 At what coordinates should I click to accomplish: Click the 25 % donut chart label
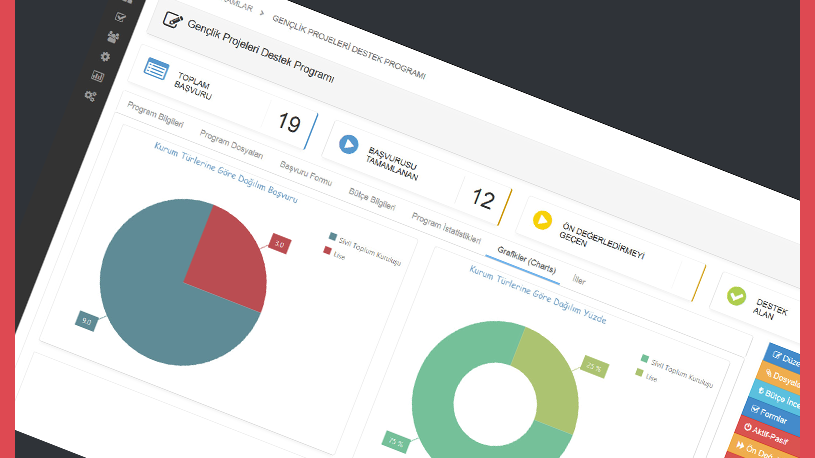coord(594,367)
